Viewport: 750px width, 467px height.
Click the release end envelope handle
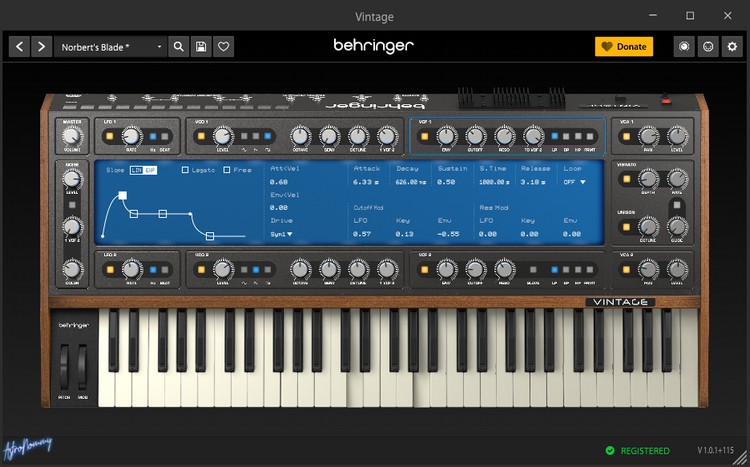(x=210, y=236)
